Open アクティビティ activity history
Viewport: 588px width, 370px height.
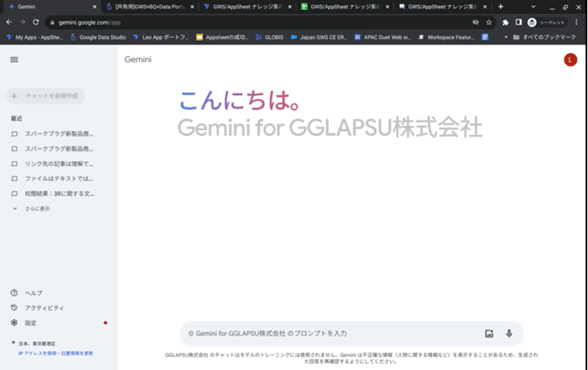[x=37, y=308]
